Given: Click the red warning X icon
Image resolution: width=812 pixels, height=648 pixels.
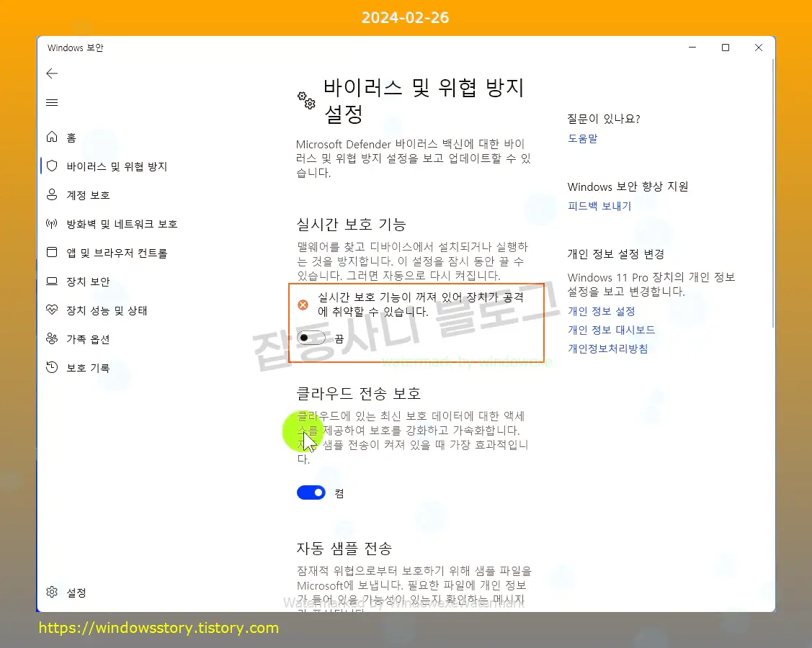Looking at the screenshot, I should pyautogui.click(x=303, y=305).
